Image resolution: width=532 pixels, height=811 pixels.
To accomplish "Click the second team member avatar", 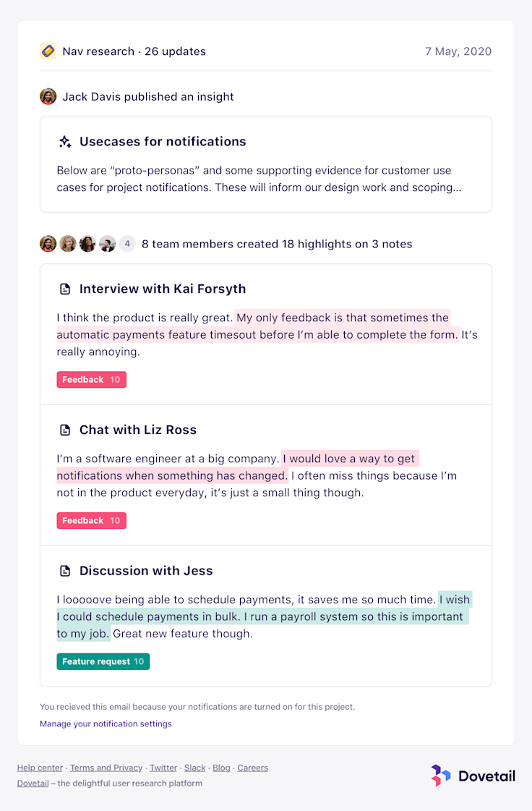I will 68,244.
